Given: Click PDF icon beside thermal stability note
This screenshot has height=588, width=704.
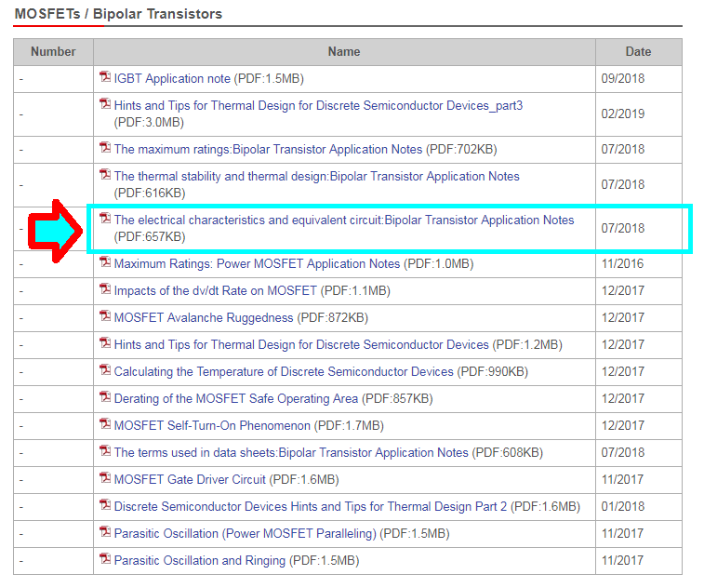Looking at the screenshot, I should point(105,174).
